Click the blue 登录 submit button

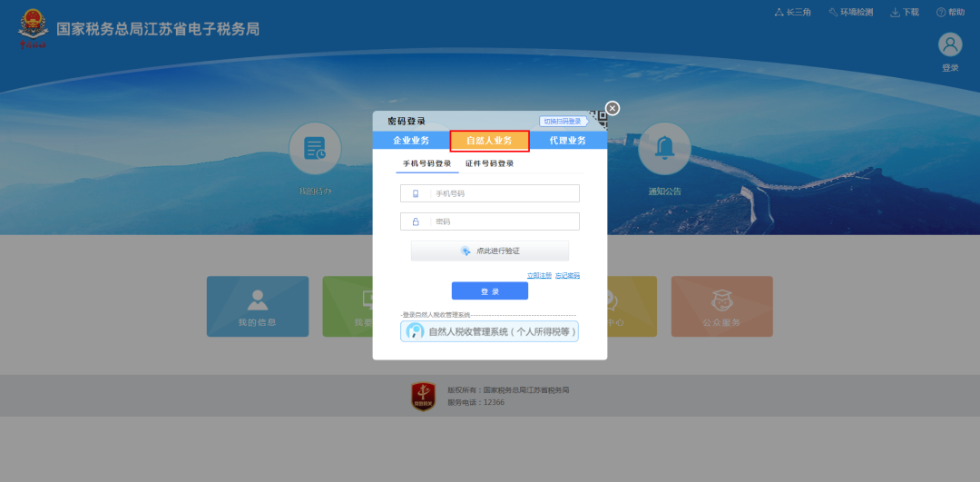[x=489, y=291]
